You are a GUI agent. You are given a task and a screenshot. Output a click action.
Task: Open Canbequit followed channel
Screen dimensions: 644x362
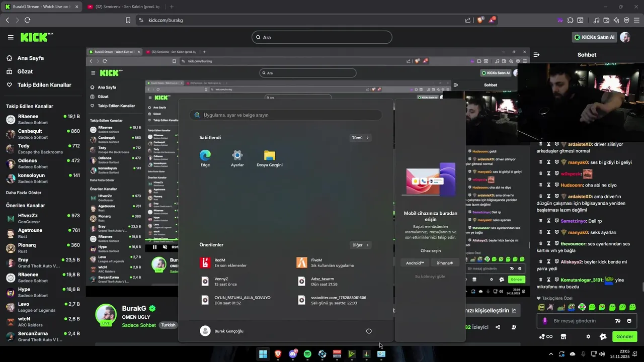click(43, 134)
